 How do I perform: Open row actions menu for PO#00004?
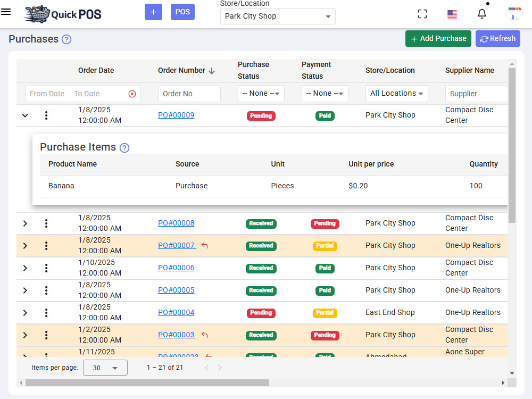coord(46,313)
